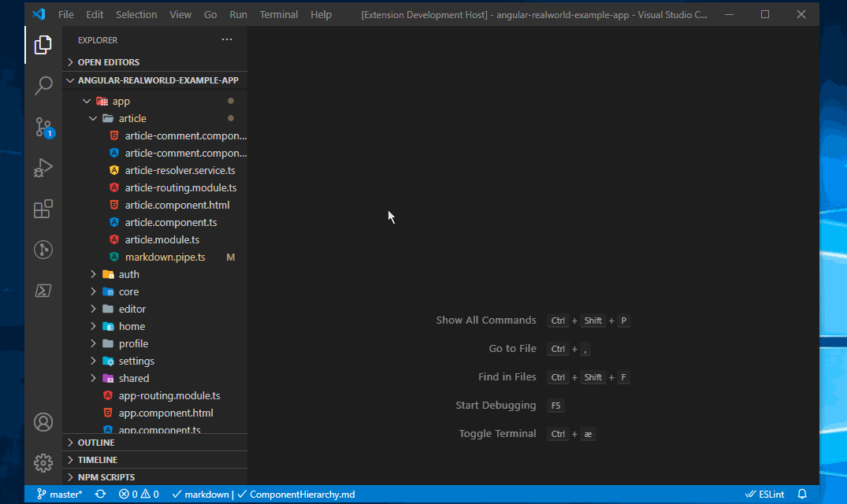Click the ESLint status bar button
The image size is (847, 504).
tap(764, 494)
